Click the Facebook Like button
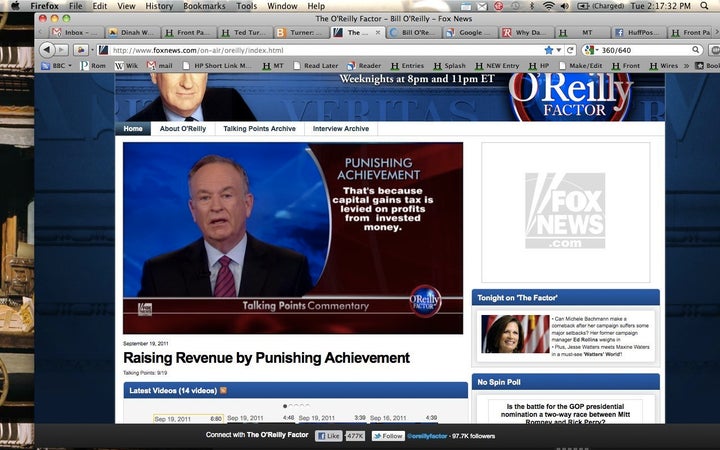 click(x=328, y=436)
